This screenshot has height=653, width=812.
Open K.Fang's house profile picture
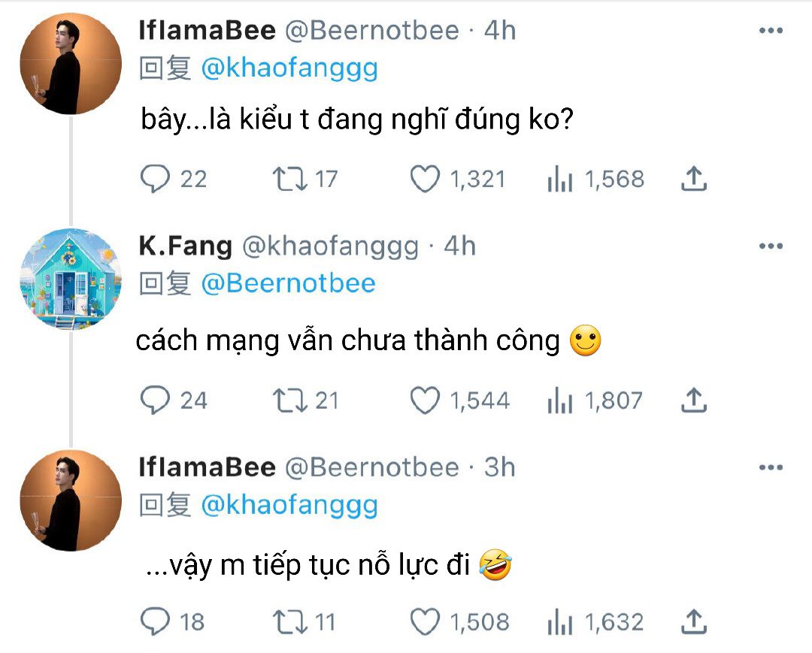(71, 278)
